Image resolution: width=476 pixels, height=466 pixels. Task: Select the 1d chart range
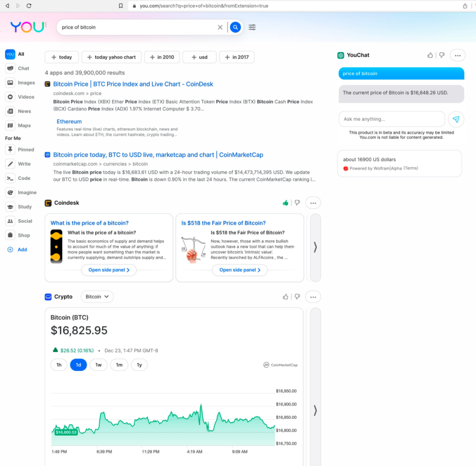pos(78,365)
